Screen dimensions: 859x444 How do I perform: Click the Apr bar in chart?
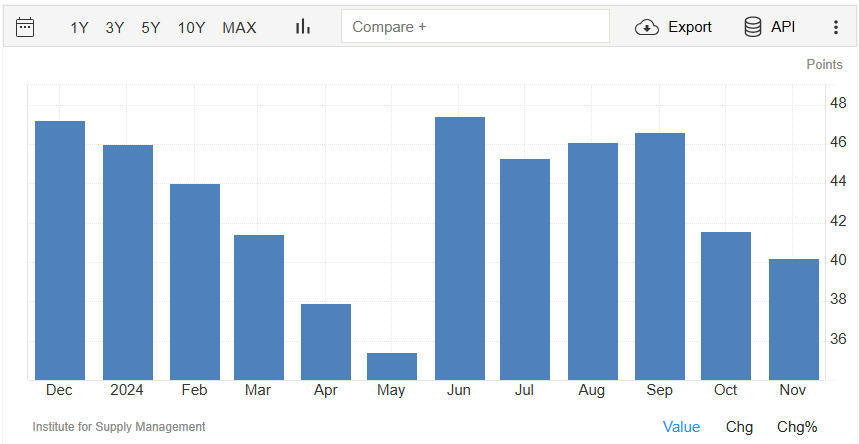[x=326, y=342]
